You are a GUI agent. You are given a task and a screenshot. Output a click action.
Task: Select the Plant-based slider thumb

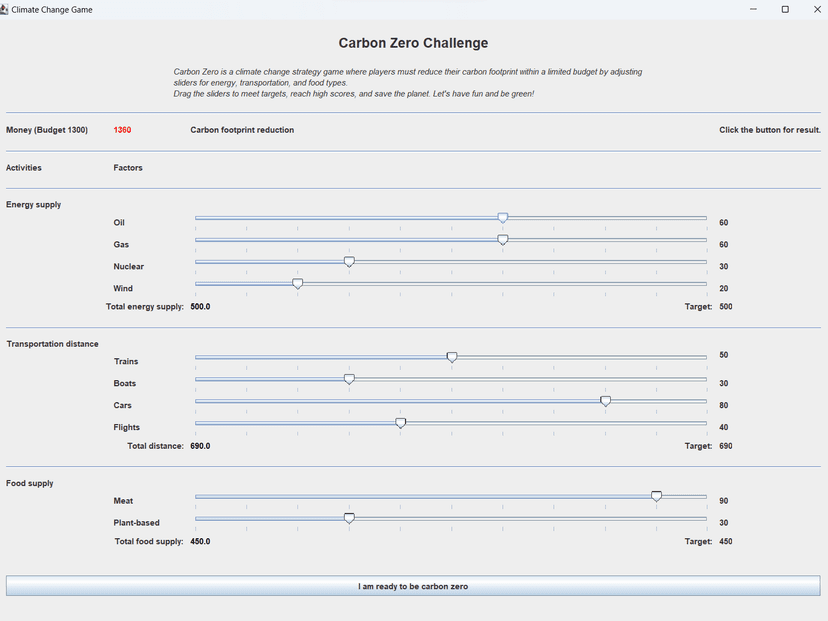[349, 517]
